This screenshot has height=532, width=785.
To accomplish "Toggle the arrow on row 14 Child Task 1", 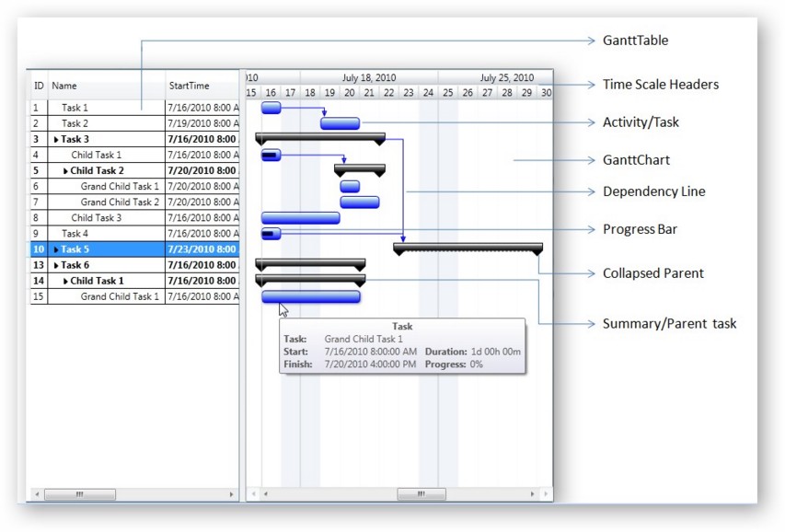I will coord(66,281).
